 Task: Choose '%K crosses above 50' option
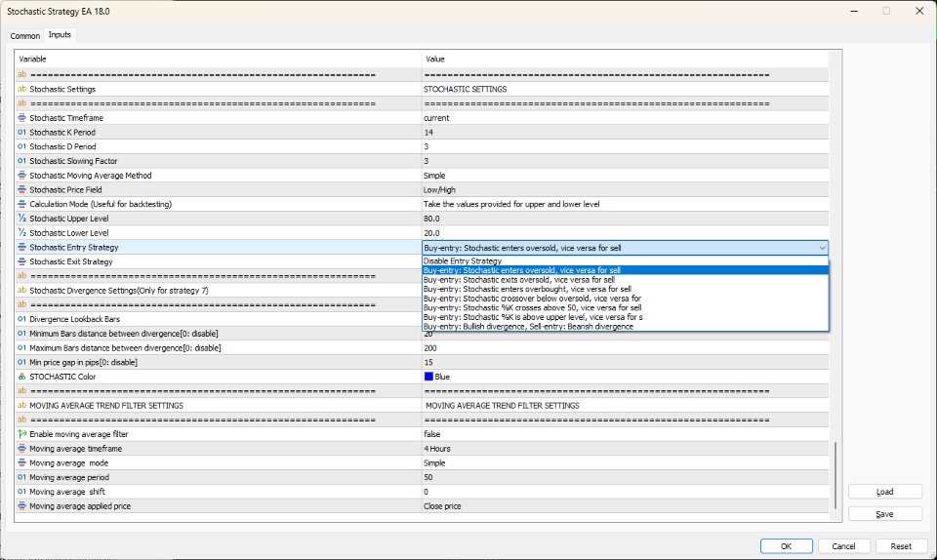tap(625, 307)
